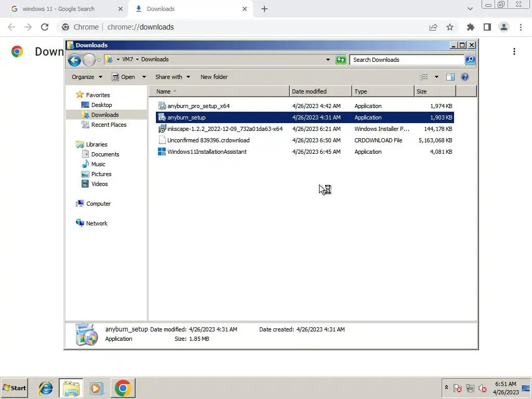Click the Chrome reload page icon
The width and height of the screenshot is (532, 399).
(x=45, y=27)
